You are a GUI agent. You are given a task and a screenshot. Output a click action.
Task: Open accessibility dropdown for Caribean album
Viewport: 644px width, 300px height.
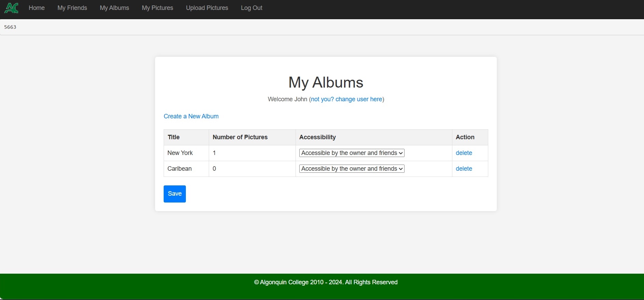pyautogui.click(x=352, y=169)
